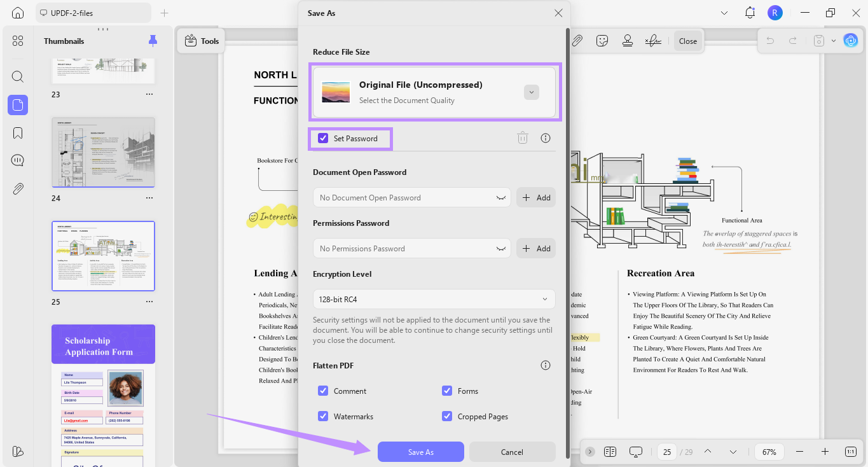Uncheck the Cropped Pages checkbox
868x467 pixels.
tap(447, 416)
